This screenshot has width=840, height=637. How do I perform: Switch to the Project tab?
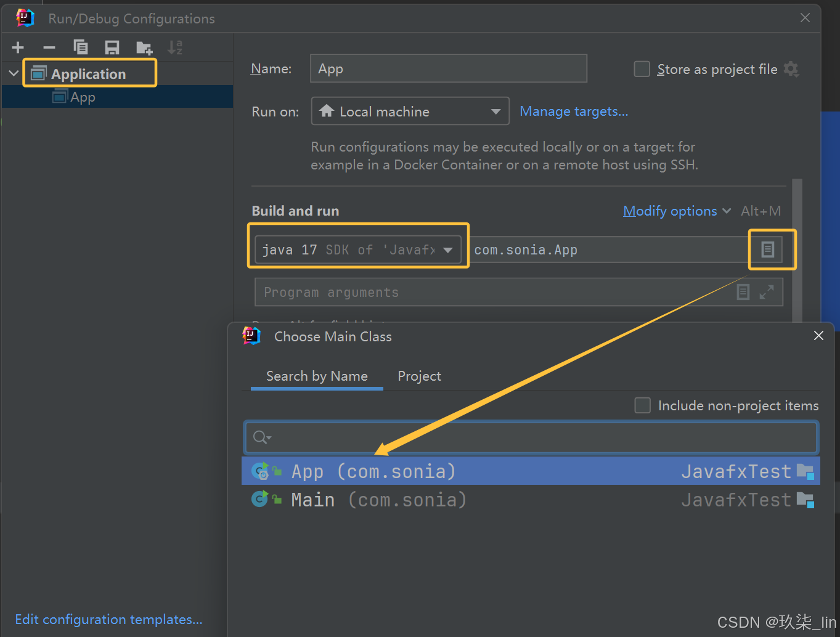[419, 376]
